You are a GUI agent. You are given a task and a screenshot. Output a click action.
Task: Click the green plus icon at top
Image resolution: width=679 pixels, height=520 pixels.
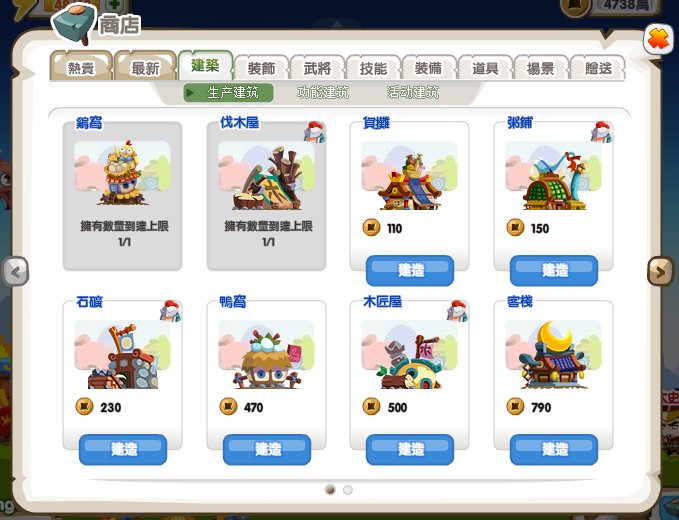click(x=114, y=5)
